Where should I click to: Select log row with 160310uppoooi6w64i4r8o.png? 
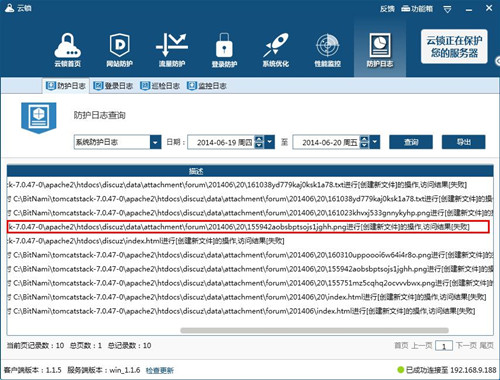(250, 255)
